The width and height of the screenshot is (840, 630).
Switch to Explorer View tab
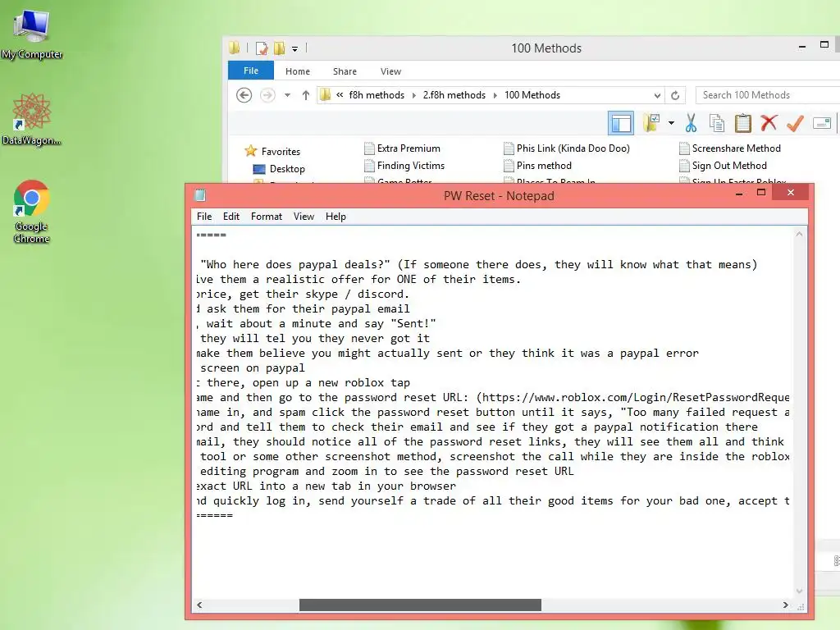click(x=390, y=71)
